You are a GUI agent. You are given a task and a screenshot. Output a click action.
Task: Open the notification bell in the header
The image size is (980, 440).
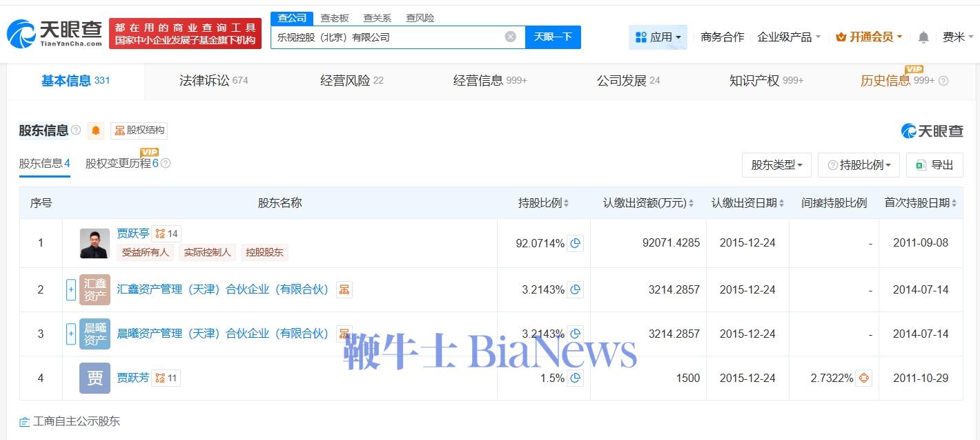[923, 37]
